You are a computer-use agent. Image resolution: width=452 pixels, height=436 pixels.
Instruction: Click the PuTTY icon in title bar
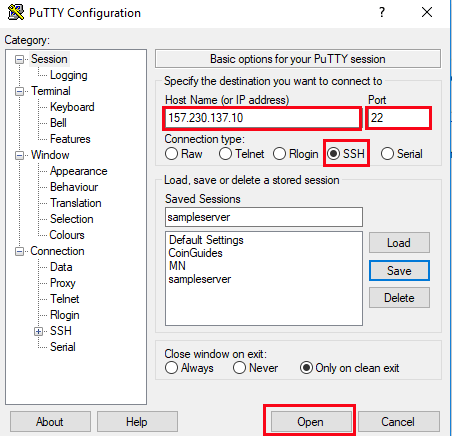(x=16, y=12)
